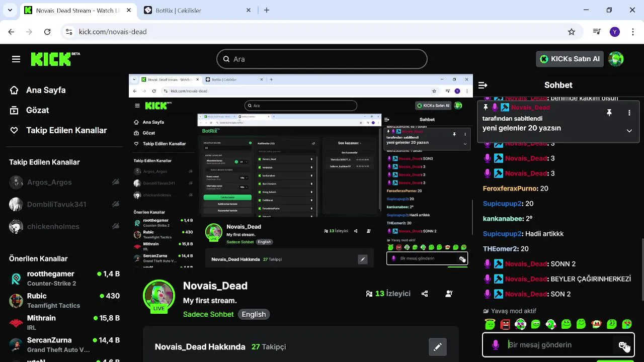Bookmark this page with the star
Screen dimensions: 644x362
[x=572, y=32]
